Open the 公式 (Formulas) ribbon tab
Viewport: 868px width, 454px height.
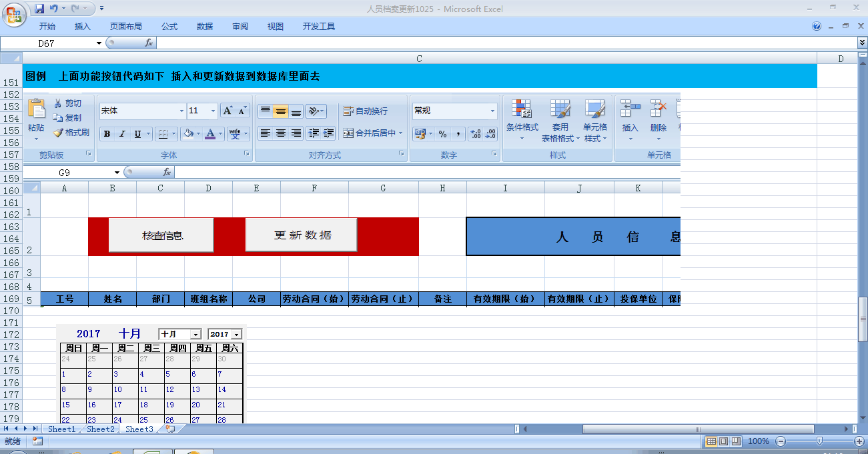point(169,27)
